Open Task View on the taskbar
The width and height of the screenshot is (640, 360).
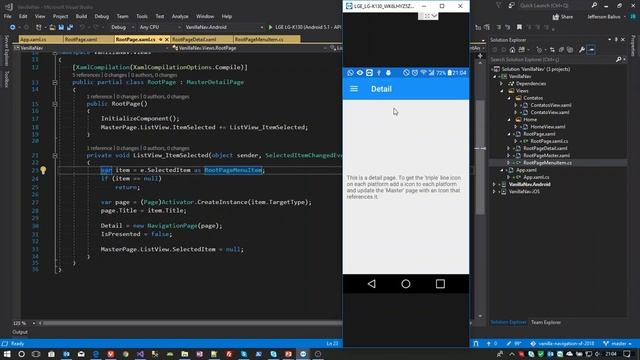(36, 354)
